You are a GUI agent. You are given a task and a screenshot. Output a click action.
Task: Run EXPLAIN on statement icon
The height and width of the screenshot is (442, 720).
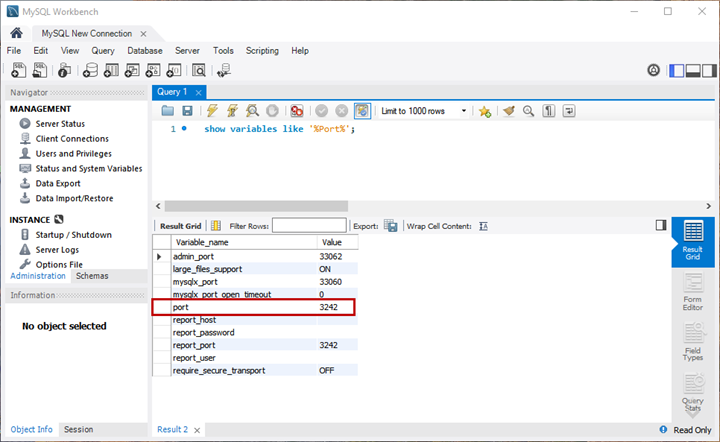tap(252, 111)
